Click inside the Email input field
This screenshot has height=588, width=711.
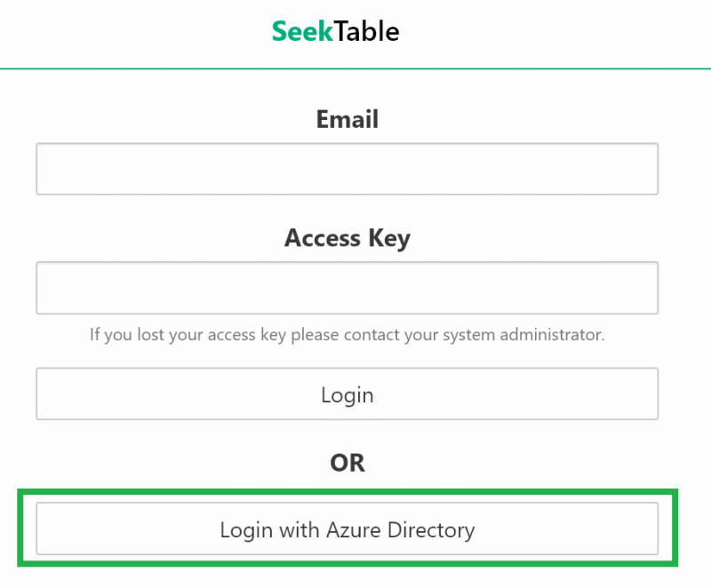(x=347, y=169)
